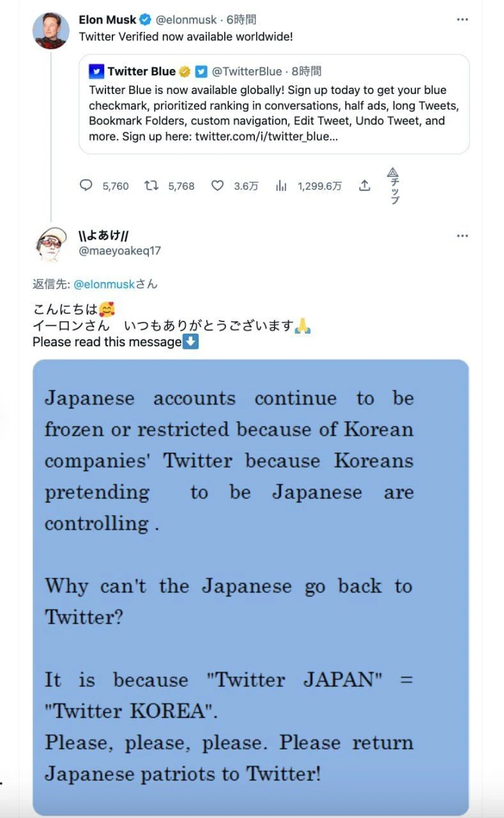Screen dimensions: 504x818
Task: Open the 6時間 timestamp link
Action: 241,20
